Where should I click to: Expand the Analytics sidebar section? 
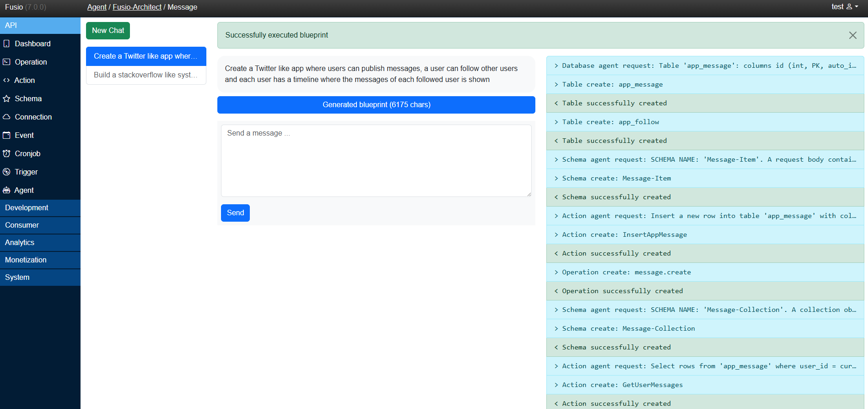20,242
